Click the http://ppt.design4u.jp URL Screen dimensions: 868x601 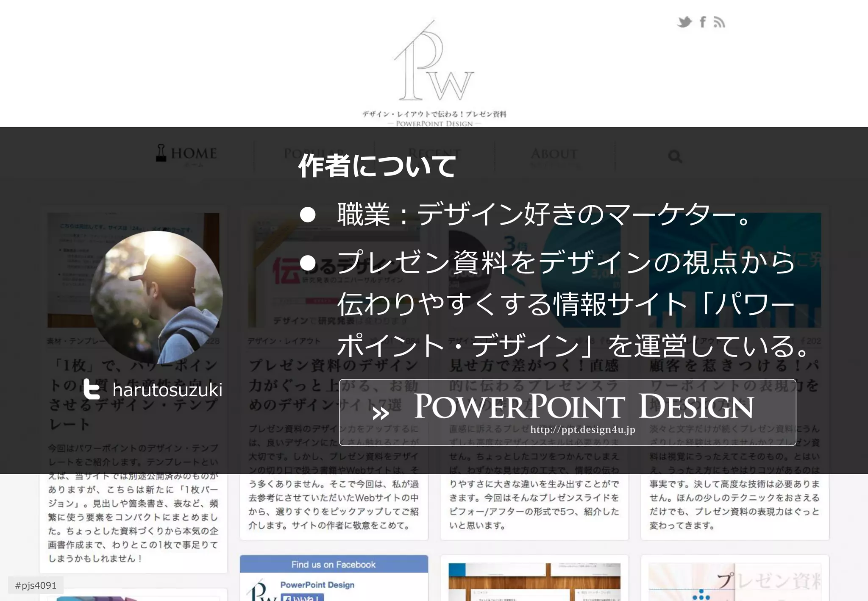(583, 429)
